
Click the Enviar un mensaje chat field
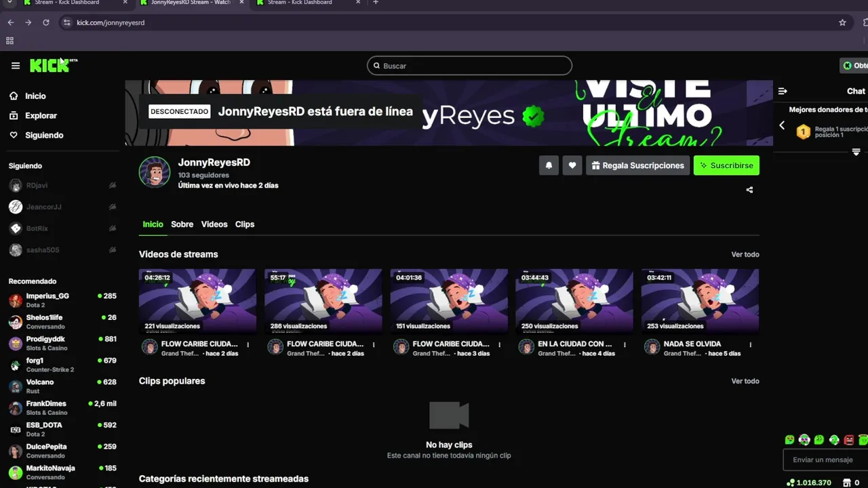pyautogui.click(x=826, y=460)
